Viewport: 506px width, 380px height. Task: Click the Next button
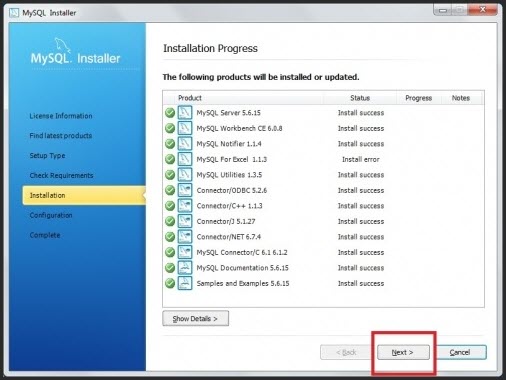[403, 352]
